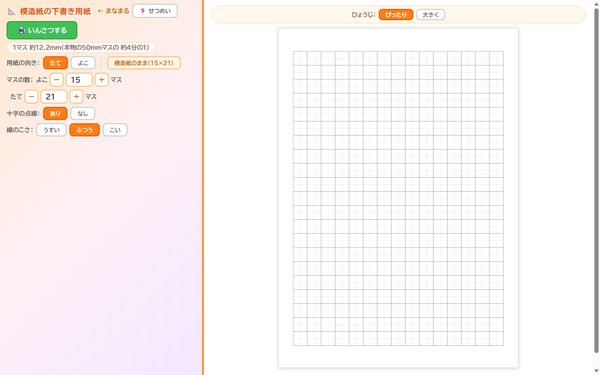Click the たて cell count field showing 21

[54, 96]
